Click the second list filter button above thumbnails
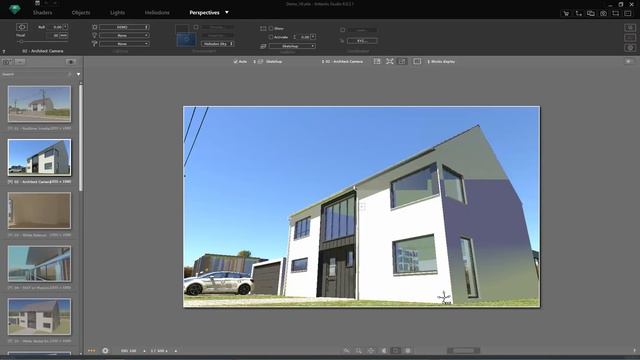640x360 pixels. (x=20, y=62)
